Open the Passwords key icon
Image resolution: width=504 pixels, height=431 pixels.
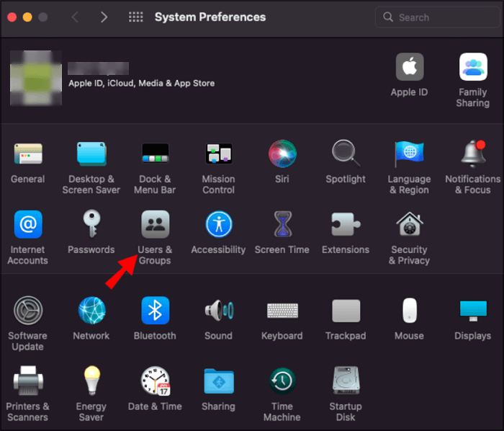tap(91, 225)
